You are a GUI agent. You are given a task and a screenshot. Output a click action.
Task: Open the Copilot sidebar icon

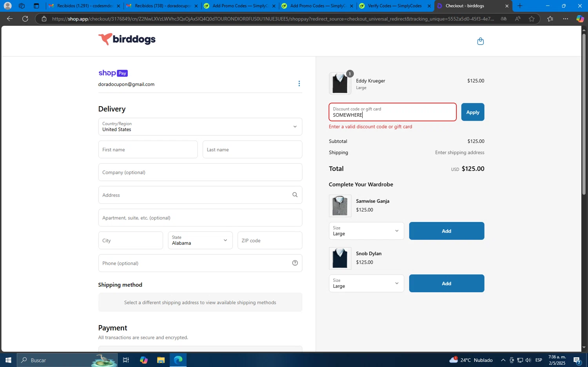580,19
